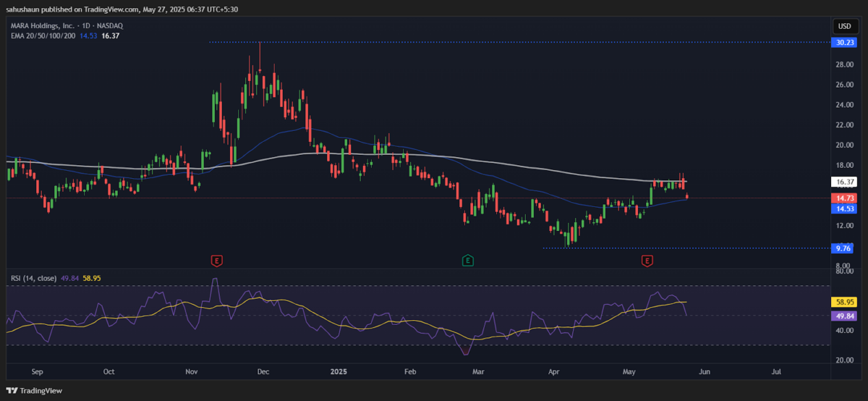Click the 16.37 EMA value in legend
868x401 pixels.
click(111, 36)
